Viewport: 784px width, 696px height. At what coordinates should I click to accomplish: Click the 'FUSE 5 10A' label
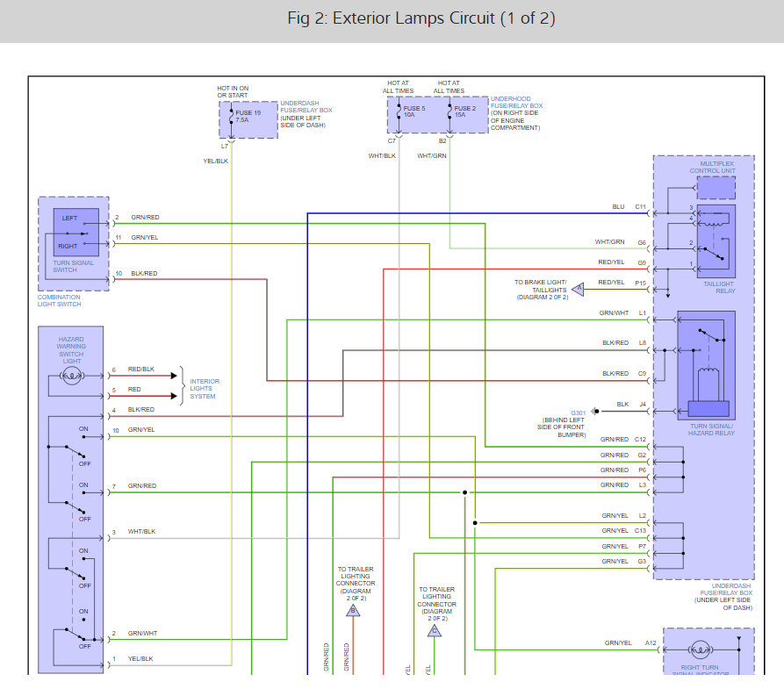tap(414, 111)
